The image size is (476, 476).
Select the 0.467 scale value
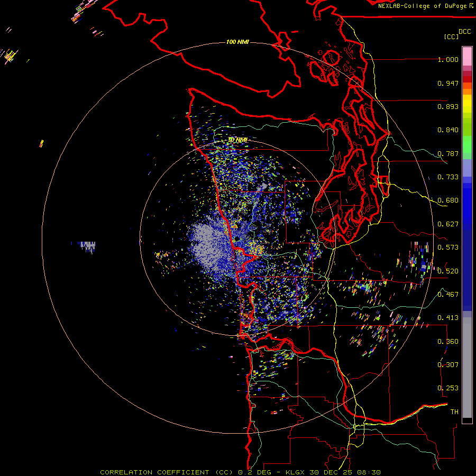click(448, 295)
